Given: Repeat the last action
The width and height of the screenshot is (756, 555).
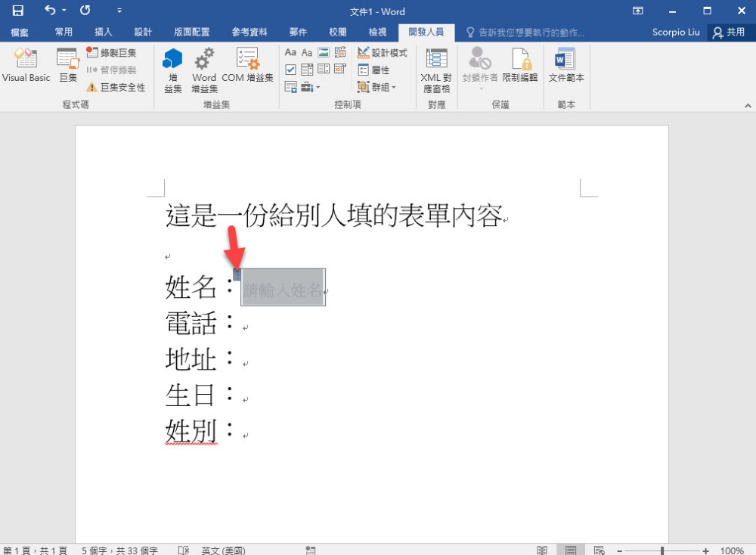Looking at the screenshot, I should click(x=85, y=10).
